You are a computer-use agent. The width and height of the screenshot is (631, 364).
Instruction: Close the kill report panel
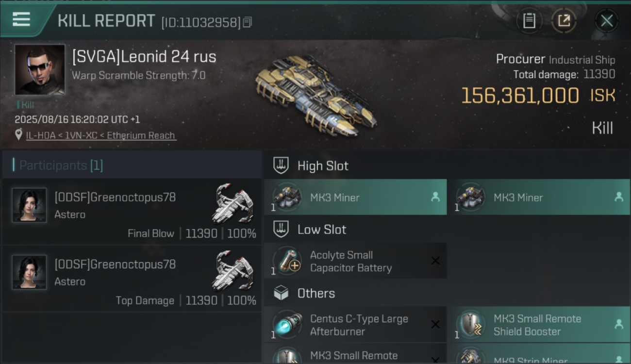point(607,21)
